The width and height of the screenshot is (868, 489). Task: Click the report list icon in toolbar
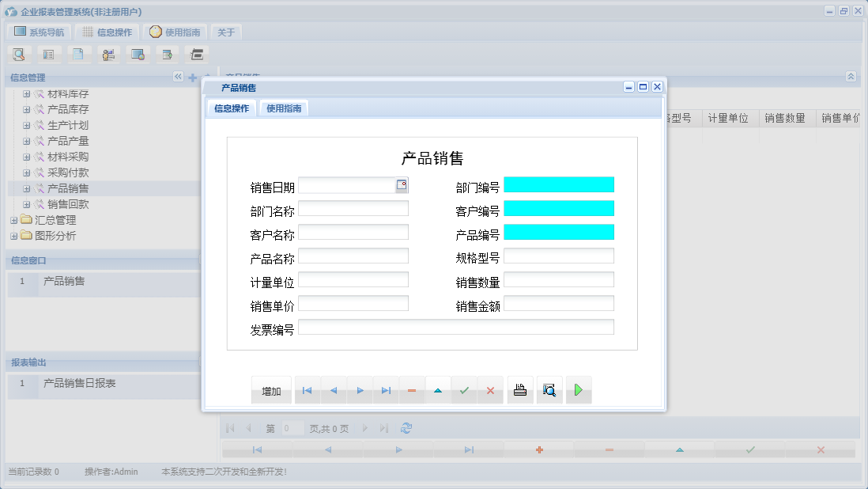pos(48,54)
